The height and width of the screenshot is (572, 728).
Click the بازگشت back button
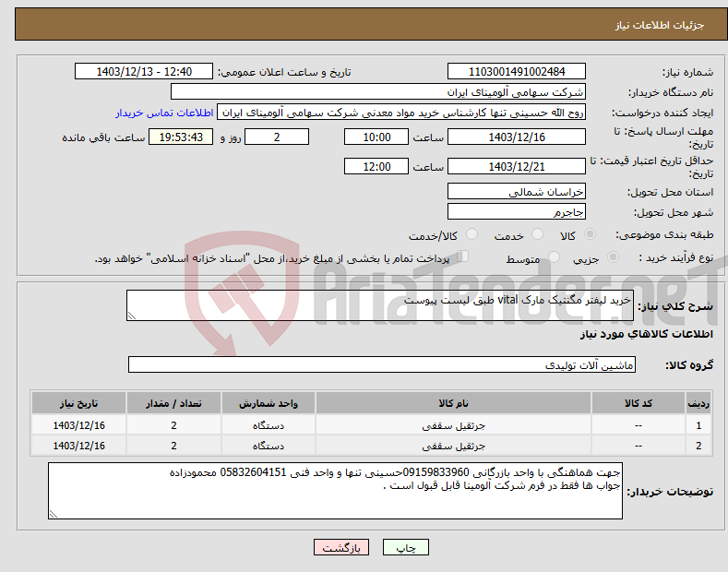pos(341,548)
